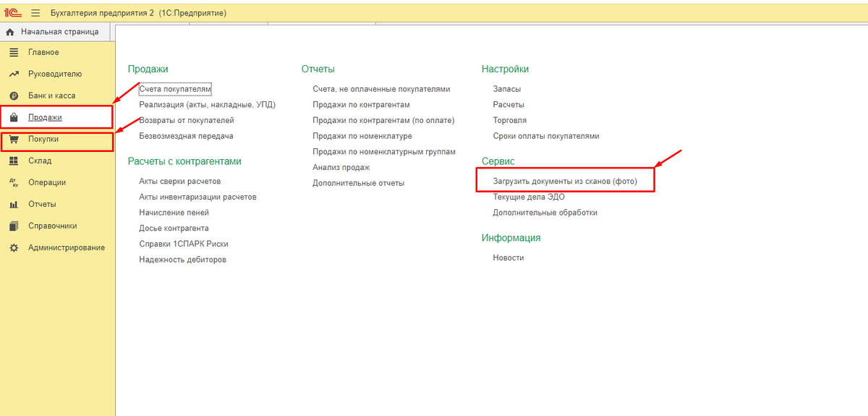The height and width of the screenshot is (416, 868).
Task: Open Досье контрагента
Action: (174, 228)
